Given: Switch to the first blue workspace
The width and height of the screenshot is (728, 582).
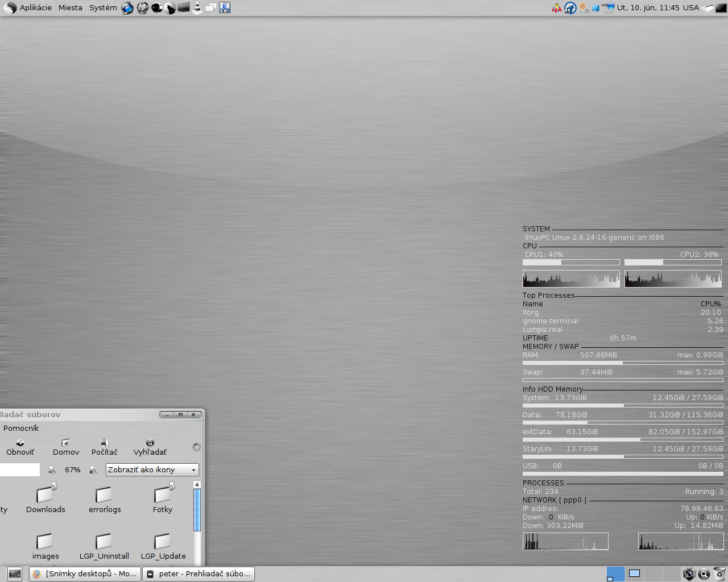Looking at the screenshot, I should click(615, 574).
